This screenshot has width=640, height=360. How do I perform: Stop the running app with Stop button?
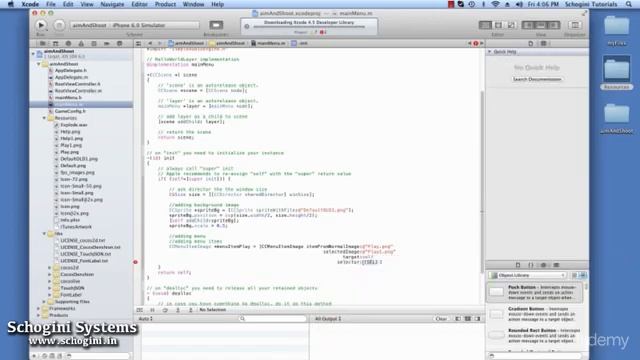coord(59,25)
